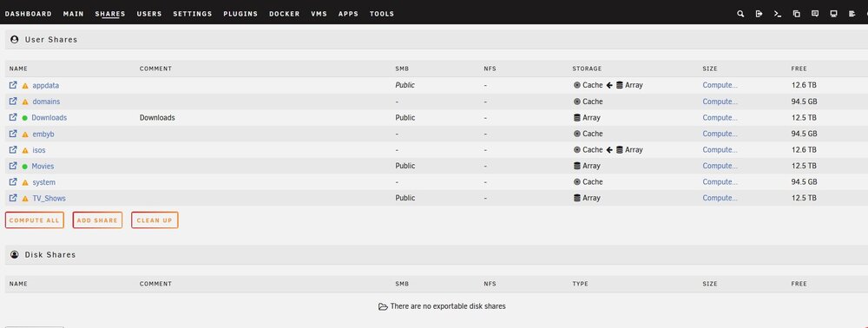This screenshot has width=868, height=328.
Task: Open the system share settings link
Action: point(43,182)
